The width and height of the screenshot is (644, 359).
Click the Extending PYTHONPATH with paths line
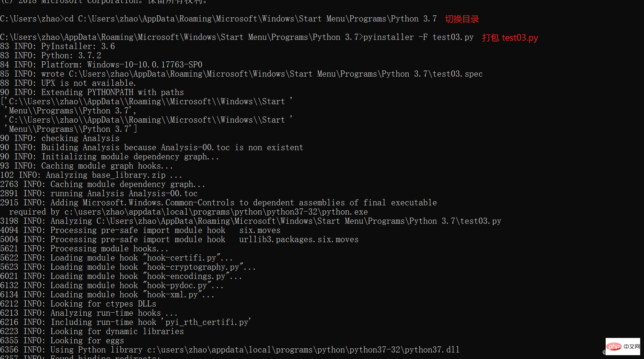tap(112, 92)
